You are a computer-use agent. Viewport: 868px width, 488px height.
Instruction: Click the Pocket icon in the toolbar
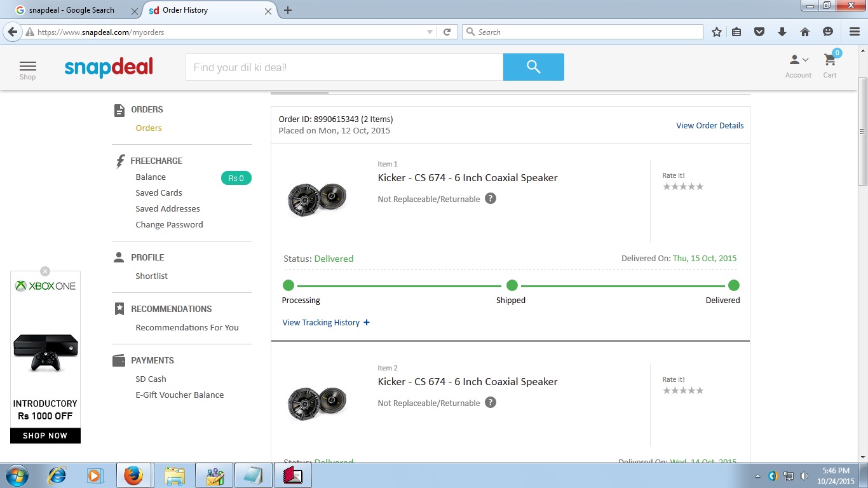(x=759, y=32)
